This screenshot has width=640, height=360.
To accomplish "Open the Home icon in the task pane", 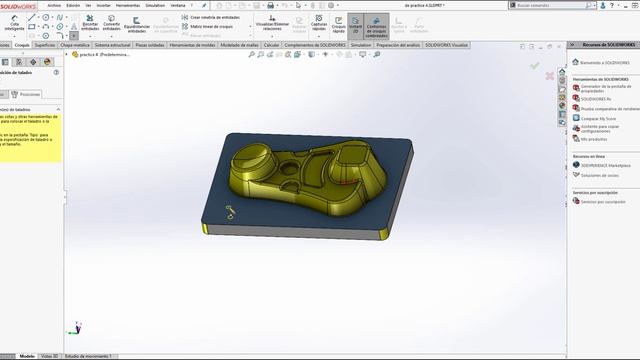I will (x=562, y=71).
